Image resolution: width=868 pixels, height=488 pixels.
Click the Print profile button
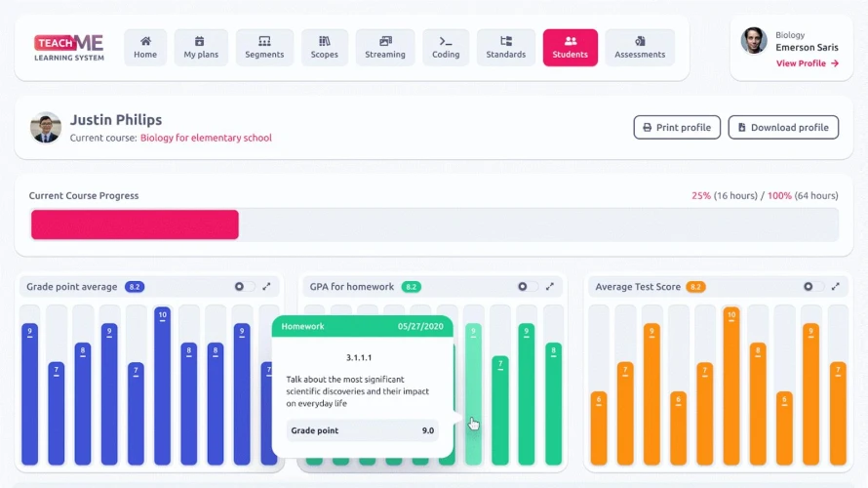click(x=677, y=128)
